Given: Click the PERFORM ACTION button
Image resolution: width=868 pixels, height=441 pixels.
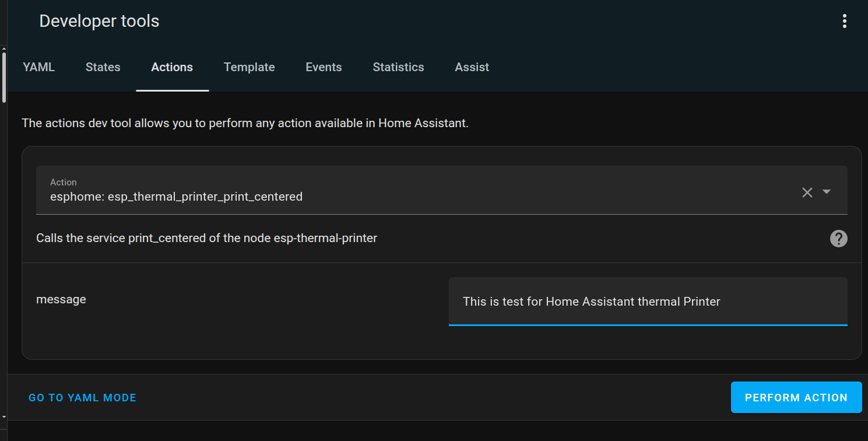Looking at the screenshot, I should coord(796,397).
